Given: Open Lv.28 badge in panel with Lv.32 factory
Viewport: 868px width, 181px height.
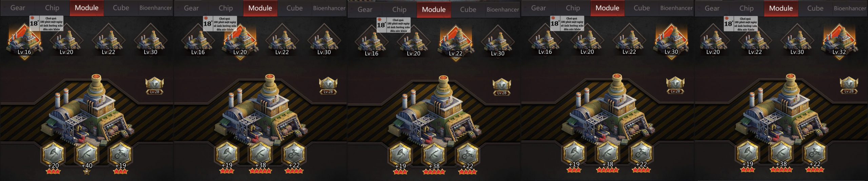Looking at the screenshot, I should [849, 86].
